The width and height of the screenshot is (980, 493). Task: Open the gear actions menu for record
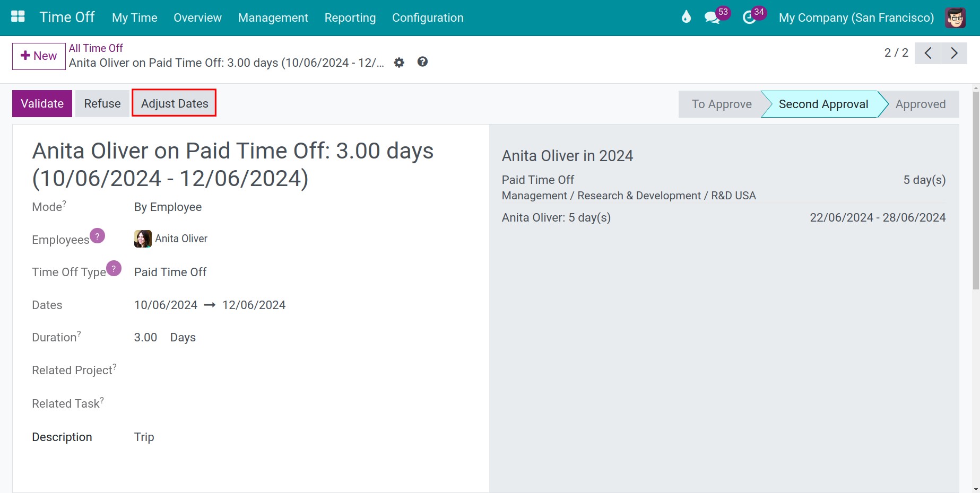click(x=399, y=63)
